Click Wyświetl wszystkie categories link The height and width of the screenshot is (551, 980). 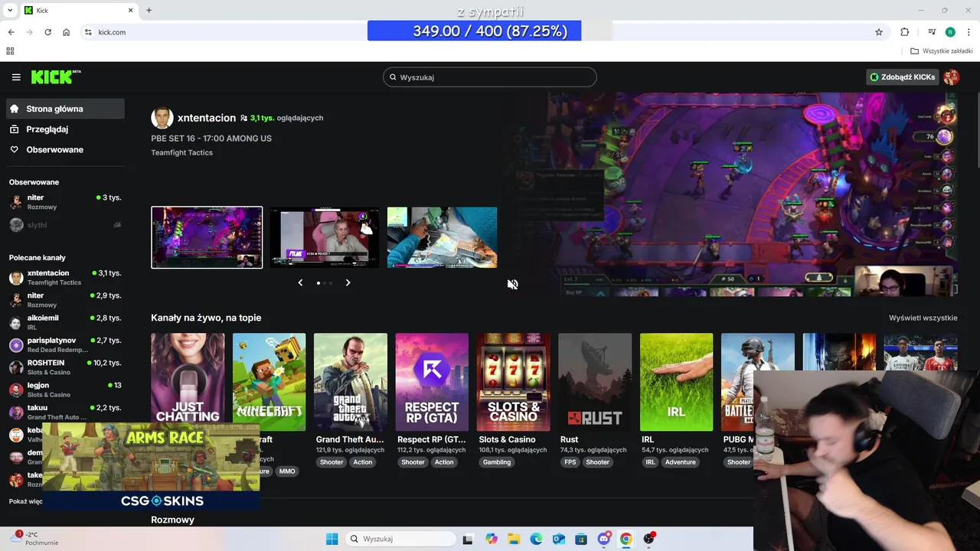coord(923,318)
